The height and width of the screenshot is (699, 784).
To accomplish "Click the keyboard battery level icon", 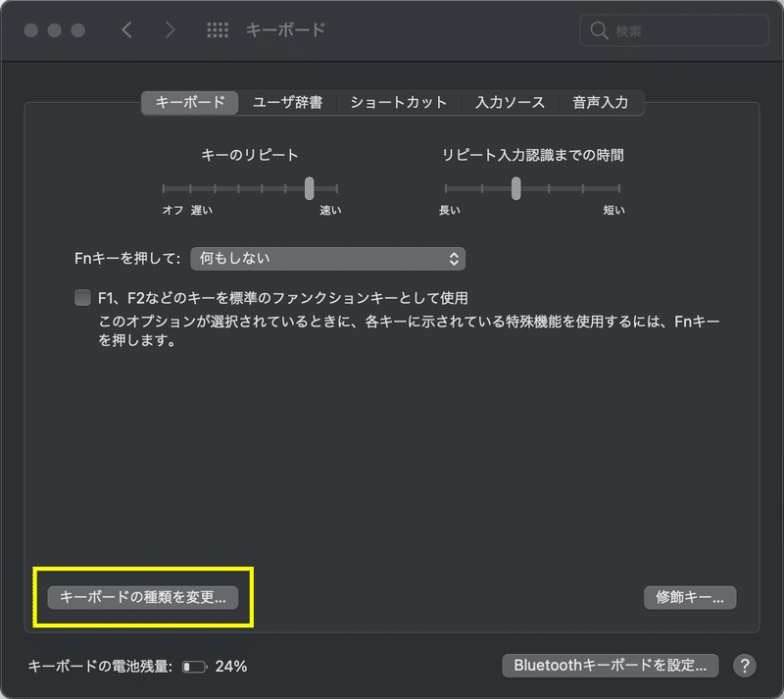I will pos(194,667).
